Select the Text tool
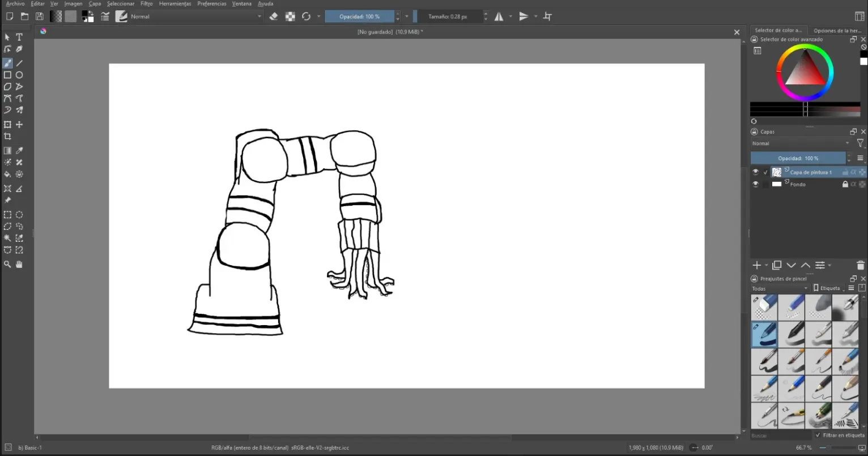The height and width of the screenshot is (456, 868). [x=19, y=36]
